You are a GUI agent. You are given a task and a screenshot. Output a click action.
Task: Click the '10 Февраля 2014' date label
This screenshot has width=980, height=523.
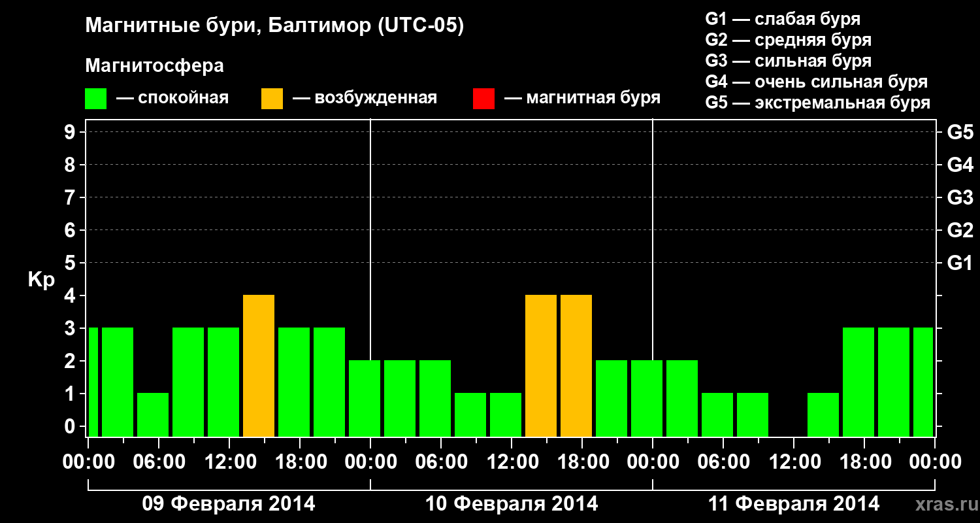tap(512, 504)
